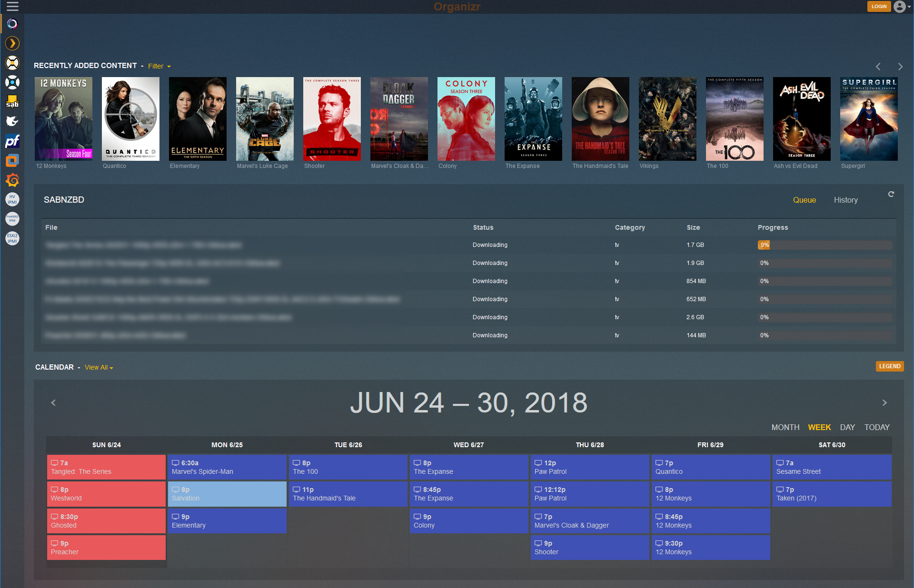This screenshot has height=588, width=914.
Task: Open the hamburger menu
Action: point(12,7)
